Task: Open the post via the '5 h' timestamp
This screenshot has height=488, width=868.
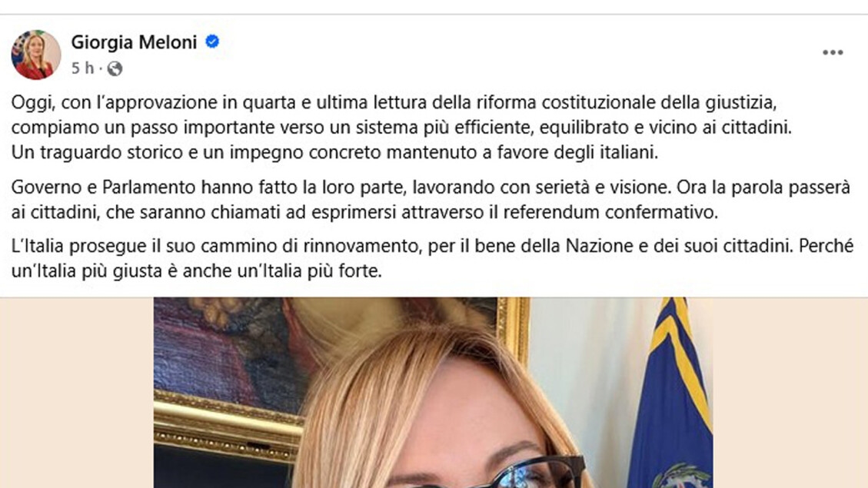Action: (x=82, y=68)
